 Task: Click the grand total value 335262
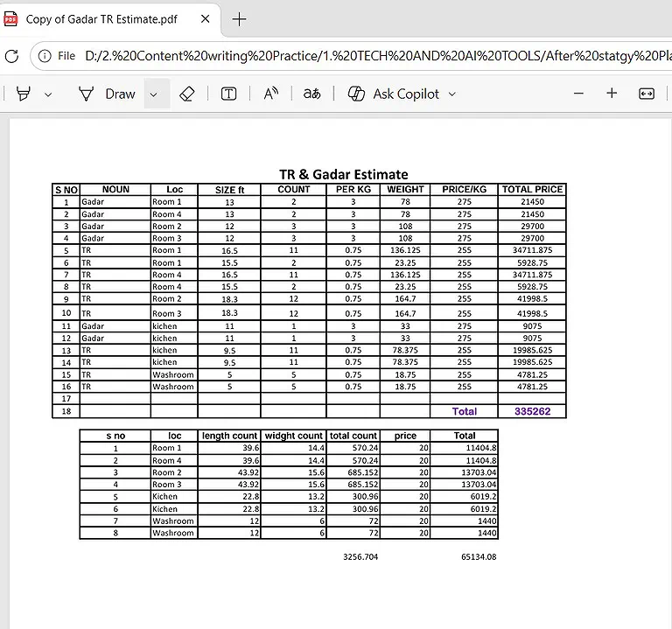pyautogui.click(x=532, y=411)
